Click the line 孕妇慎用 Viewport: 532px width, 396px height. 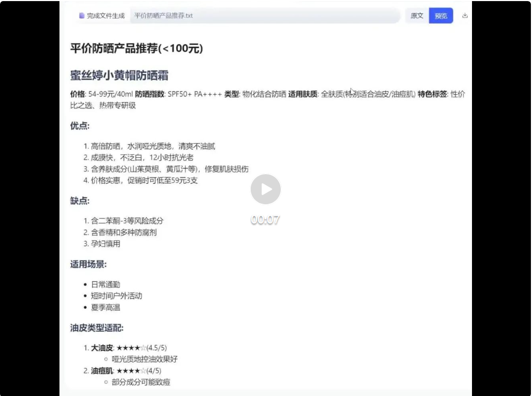(x=106, y=244)
